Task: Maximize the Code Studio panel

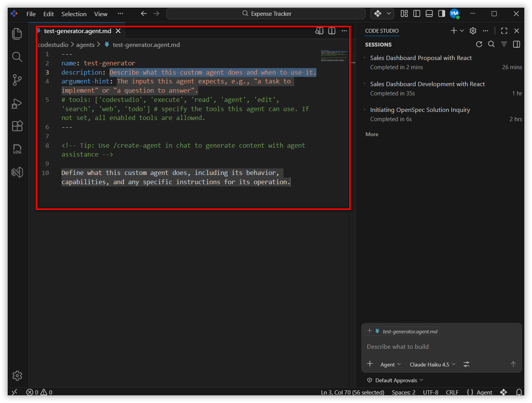Action: tap(504, 31)
